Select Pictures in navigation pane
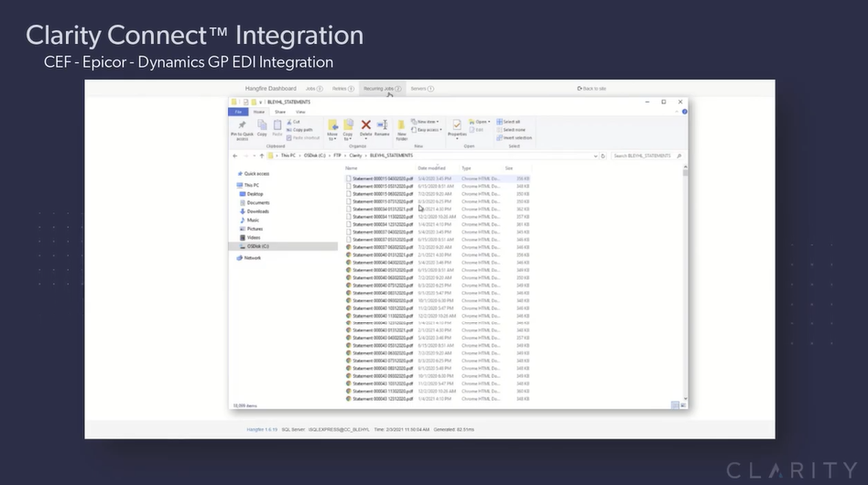 pos(251,229)
